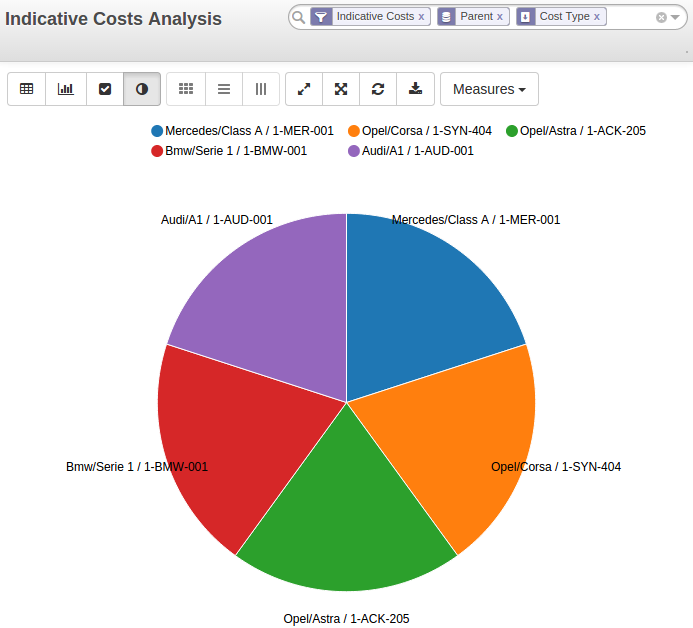693x628 pixels.
Task: Toggle the pie chart view icon
Action: tap(142, 89)
